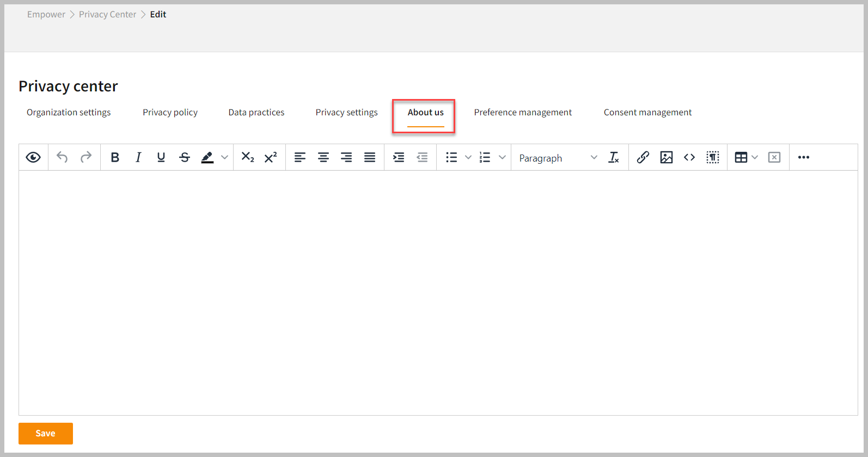Increase paragraph indent

(x=399, y=157)
